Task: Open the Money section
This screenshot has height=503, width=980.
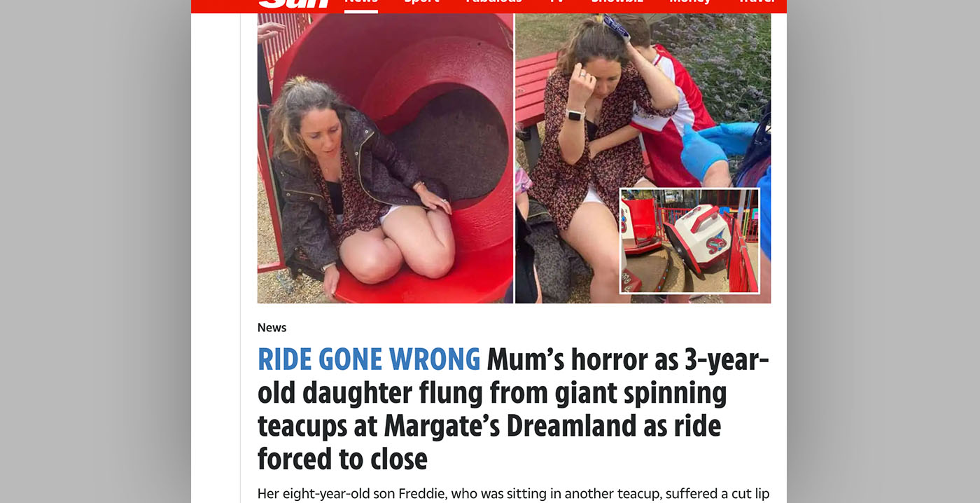Action: click(689, 2)
